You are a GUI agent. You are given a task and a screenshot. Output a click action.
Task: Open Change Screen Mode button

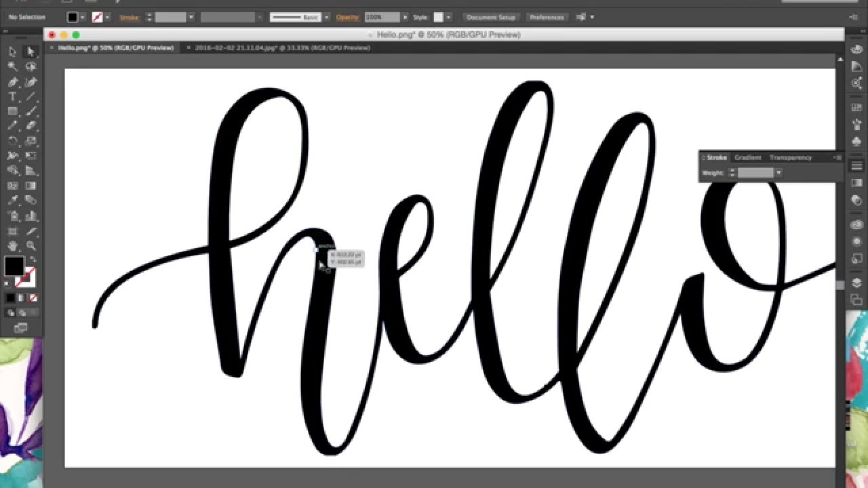[21, 328]
